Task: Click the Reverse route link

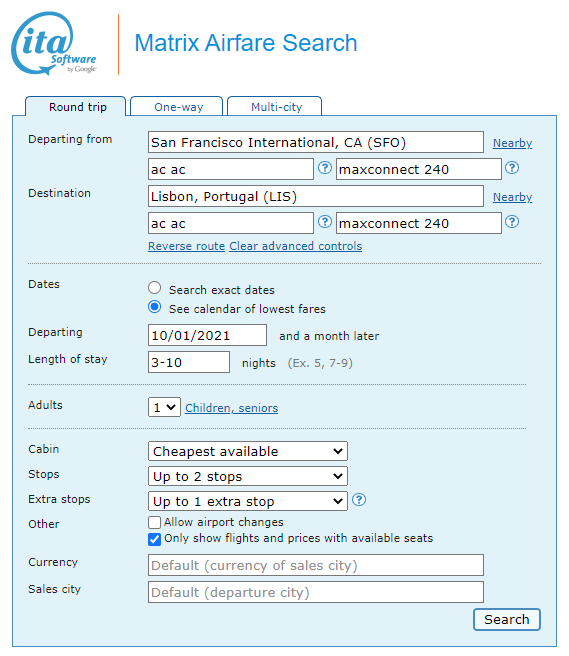Action: pyautogui.click(x=187, y=246)
